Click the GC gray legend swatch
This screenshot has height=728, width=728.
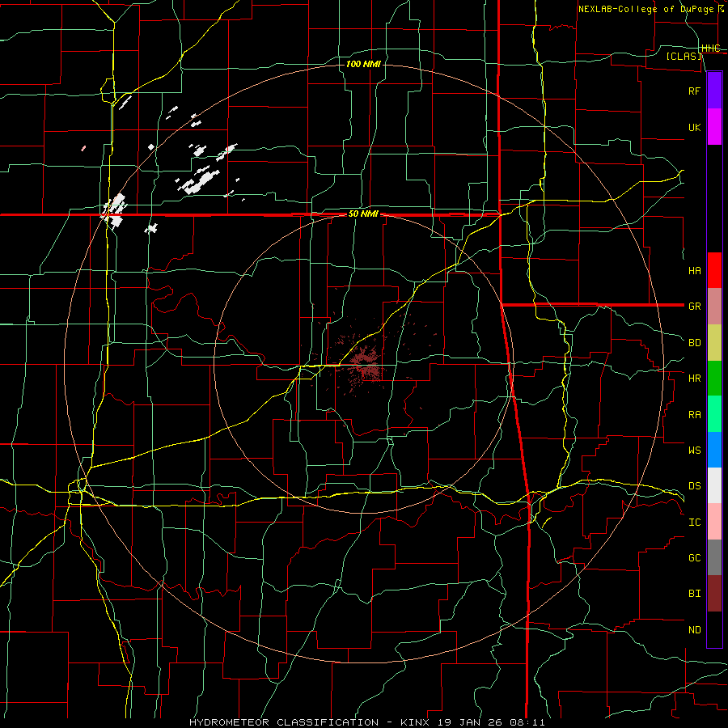[x=714, y=557]
